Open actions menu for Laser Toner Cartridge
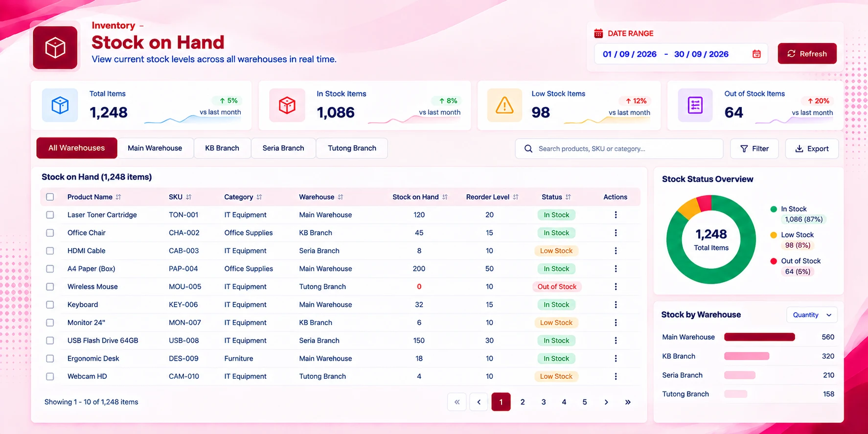Viewport: 868px width, 434px height. (616, 215)
